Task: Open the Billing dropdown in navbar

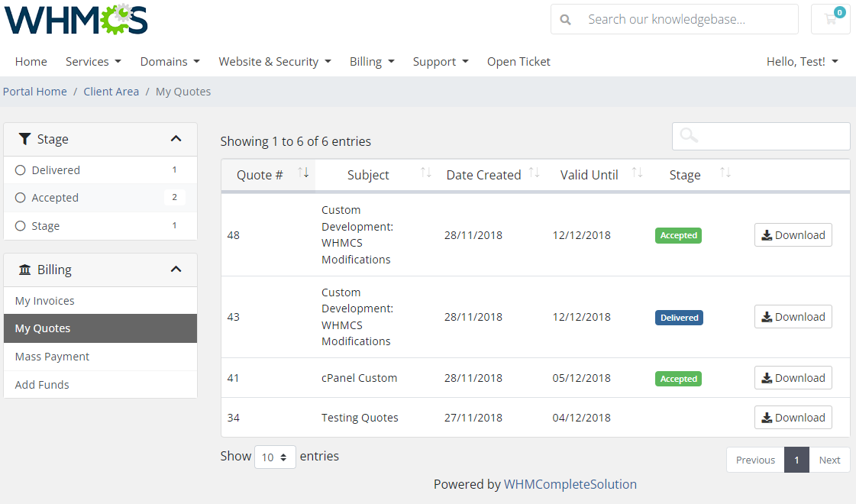Action: click(x=372, y=62)
